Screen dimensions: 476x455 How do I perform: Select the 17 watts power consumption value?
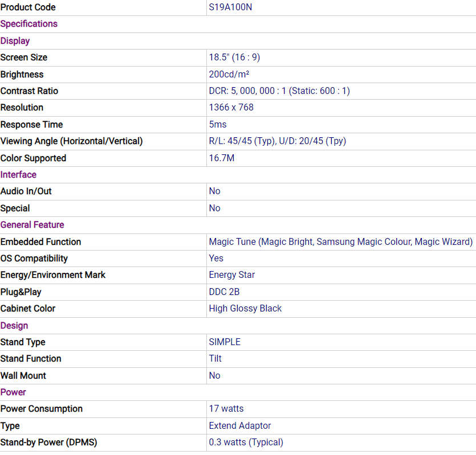(226, 409)
